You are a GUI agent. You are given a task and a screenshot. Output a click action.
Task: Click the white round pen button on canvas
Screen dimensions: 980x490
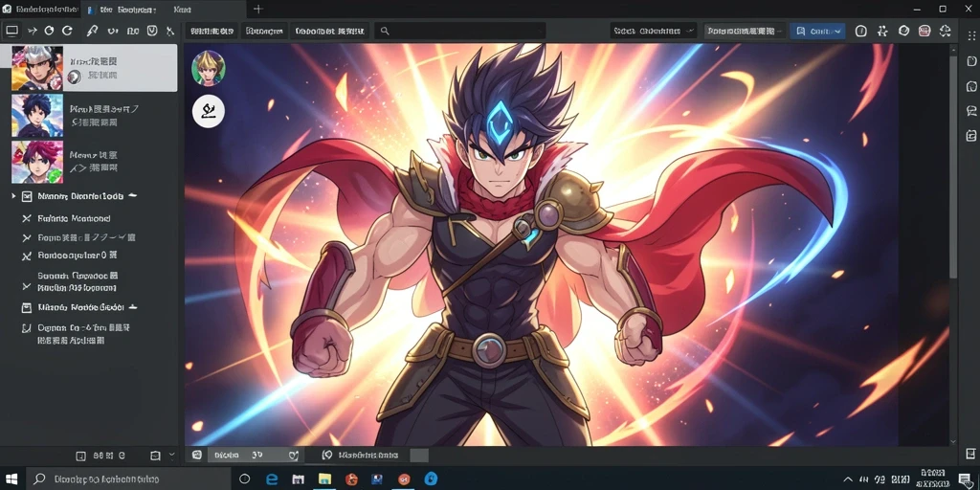(208, 111)
